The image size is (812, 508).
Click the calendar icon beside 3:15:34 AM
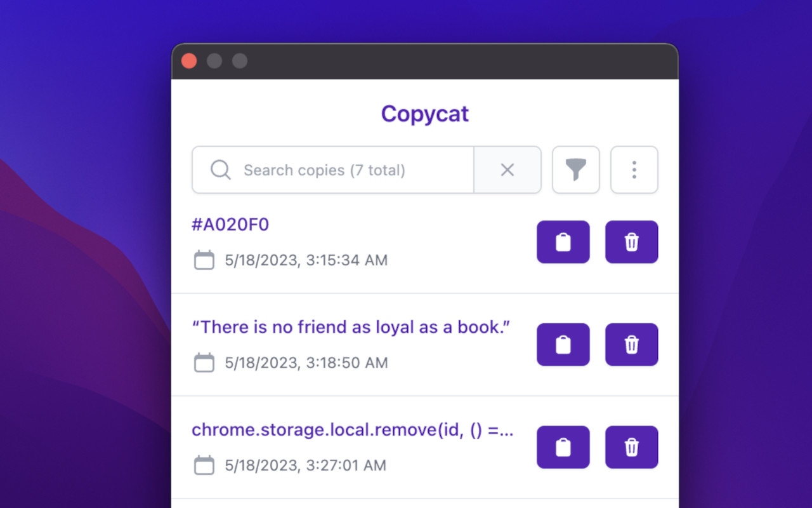coord(204,260)
